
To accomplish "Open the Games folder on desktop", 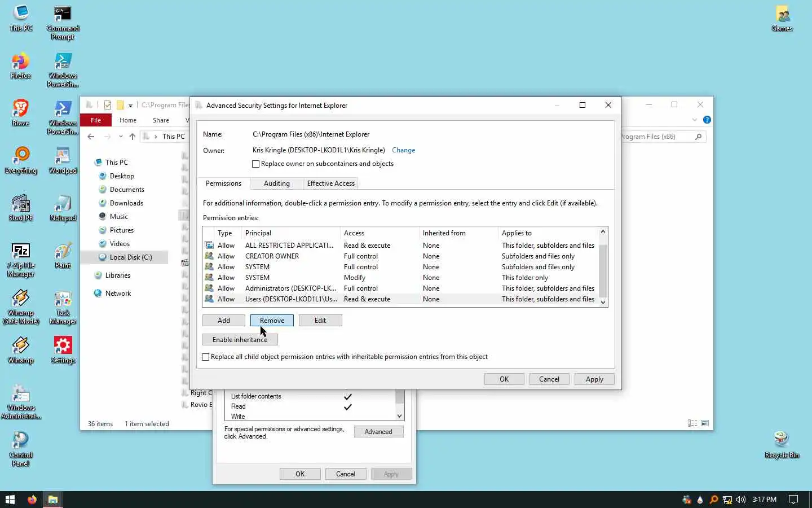I will (782, 19).
